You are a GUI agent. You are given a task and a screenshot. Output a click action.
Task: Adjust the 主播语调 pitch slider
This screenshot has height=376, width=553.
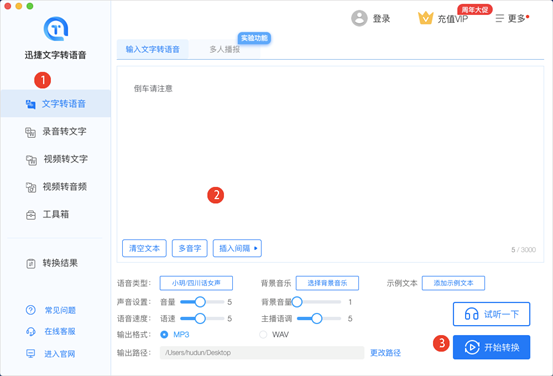pos(319,319)
